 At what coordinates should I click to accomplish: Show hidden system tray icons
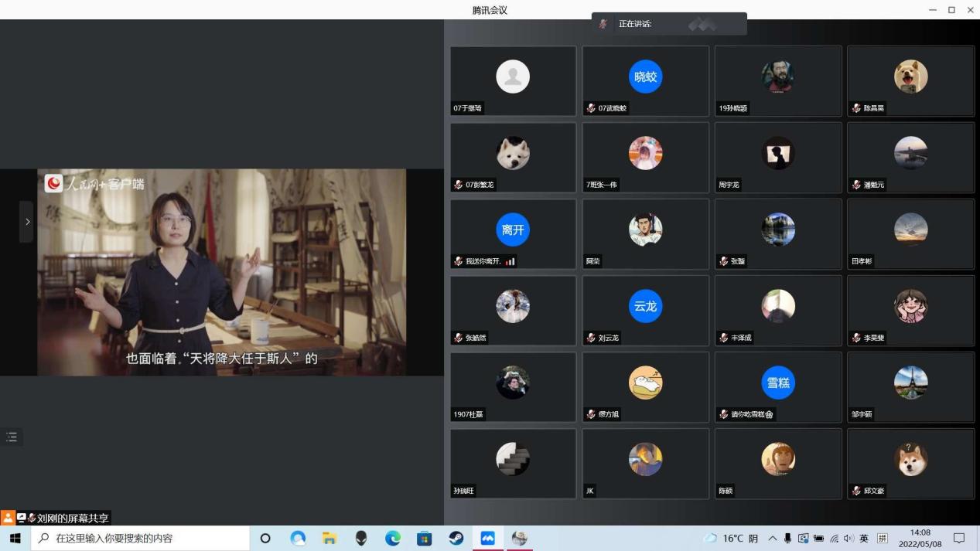(x=772, y=539)
